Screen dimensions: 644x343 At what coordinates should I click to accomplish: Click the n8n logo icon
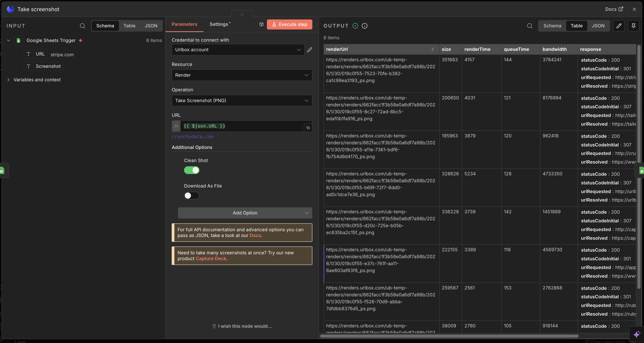[10, 9]
